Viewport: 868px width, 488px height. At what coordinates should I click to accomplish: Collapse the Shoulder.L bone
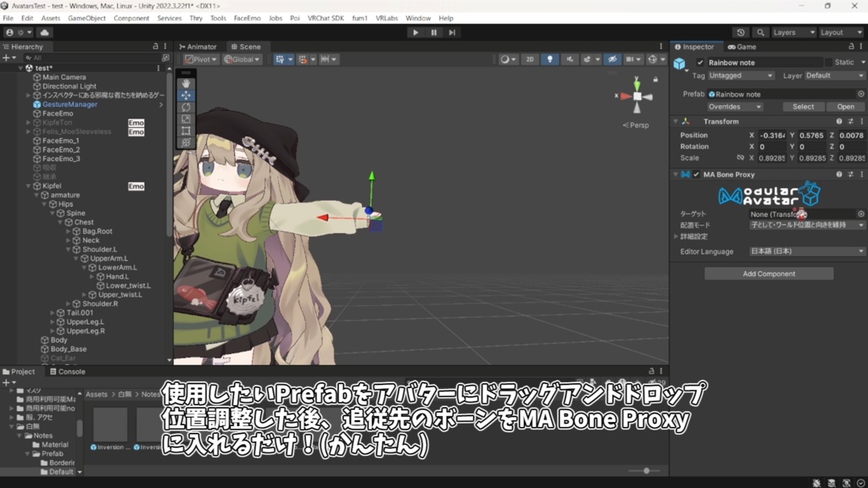(x=68, y=250)
